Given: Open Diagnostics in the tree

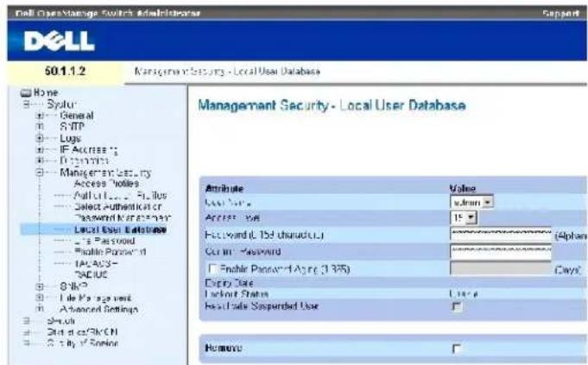Looking at the screenshot, I should click(85, 160).
